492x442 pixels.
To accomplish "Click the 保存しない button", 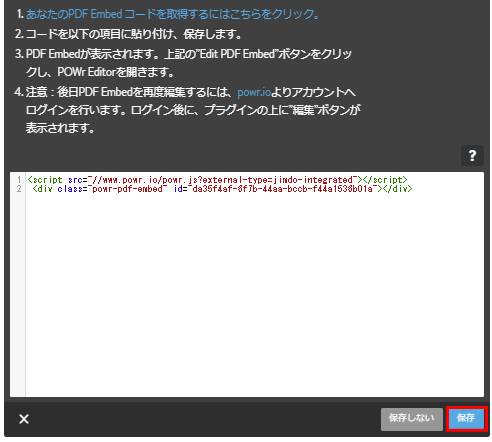I will [x=412, y=419].
